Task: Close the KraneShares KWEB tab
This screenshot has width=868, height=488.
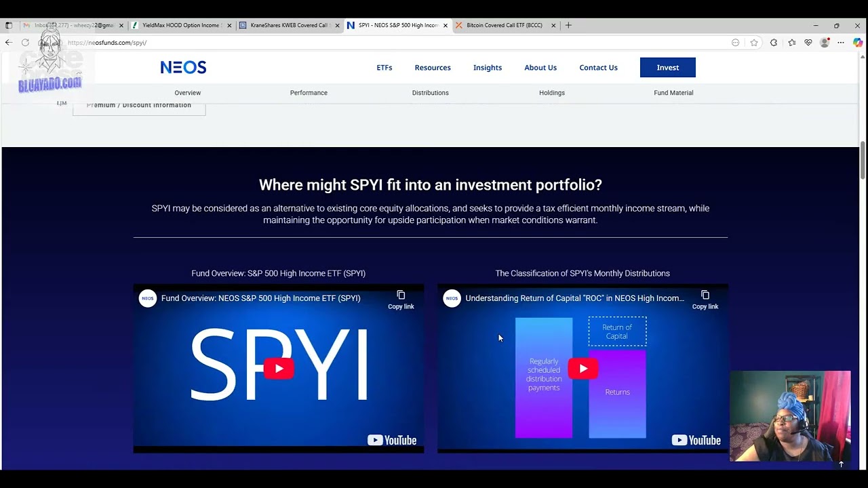Action: (337, 25)
